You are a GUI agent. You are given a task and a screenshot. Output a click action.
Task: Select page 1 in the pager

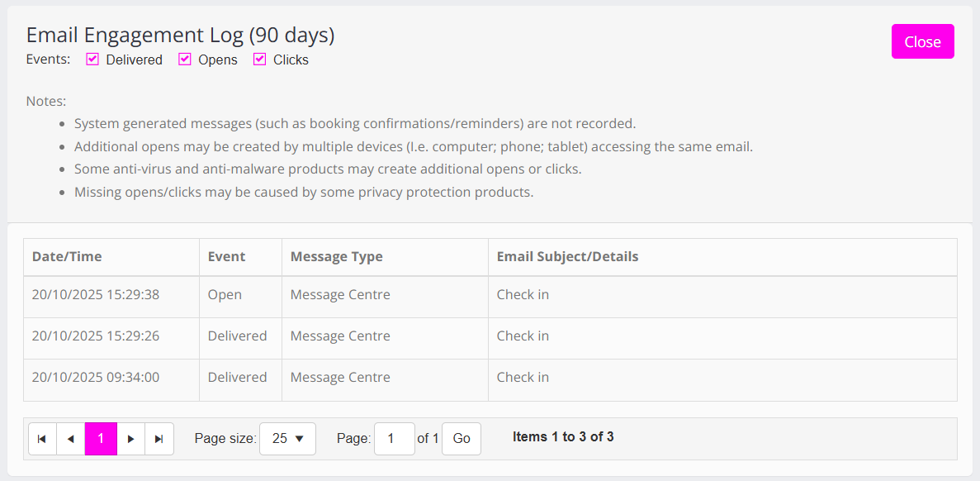coord(101,439)
